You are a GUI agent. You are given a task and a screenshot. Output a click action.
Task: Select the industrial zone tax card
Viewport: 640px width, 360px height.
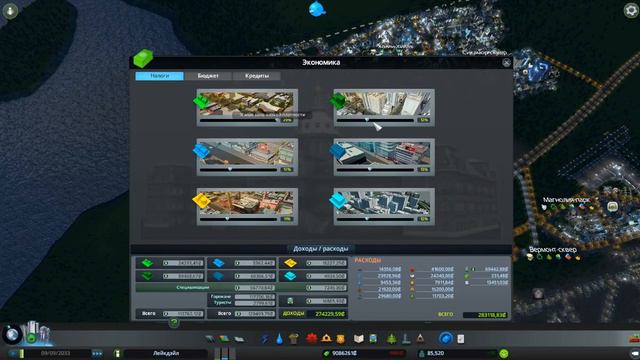[247, 206]
